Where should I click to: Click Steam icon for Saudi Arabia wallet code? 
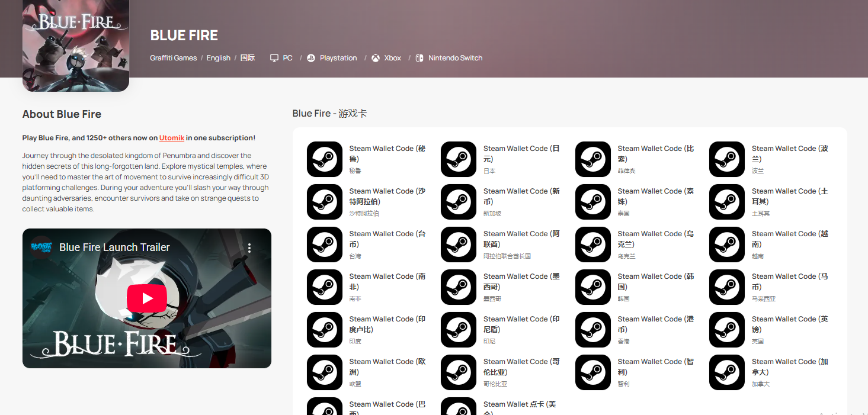[325, 202]
